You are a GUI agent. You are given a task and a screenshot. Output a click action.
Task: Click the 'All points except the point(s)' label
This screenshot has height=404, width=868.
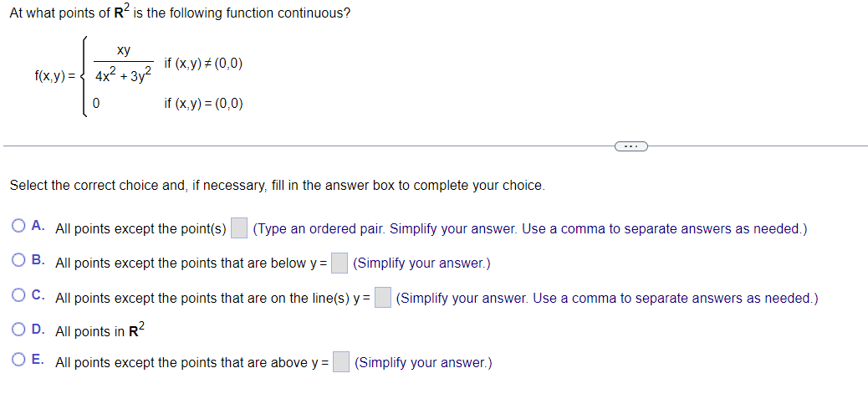pos(140,228)
